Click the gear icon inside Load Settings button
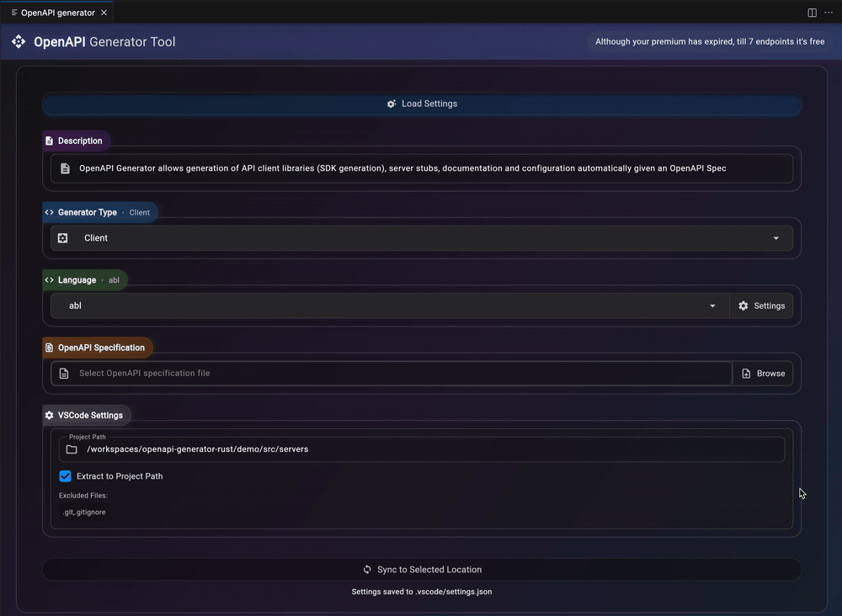The image size is (842, 616). pos(392,104)
